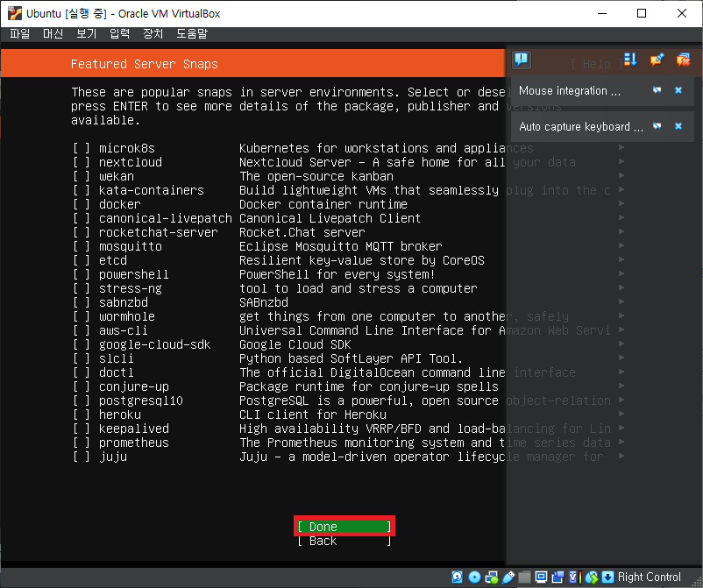Click 'CLI client for Heroku' description
Screen dimensions: 703x588
(313, 414)
